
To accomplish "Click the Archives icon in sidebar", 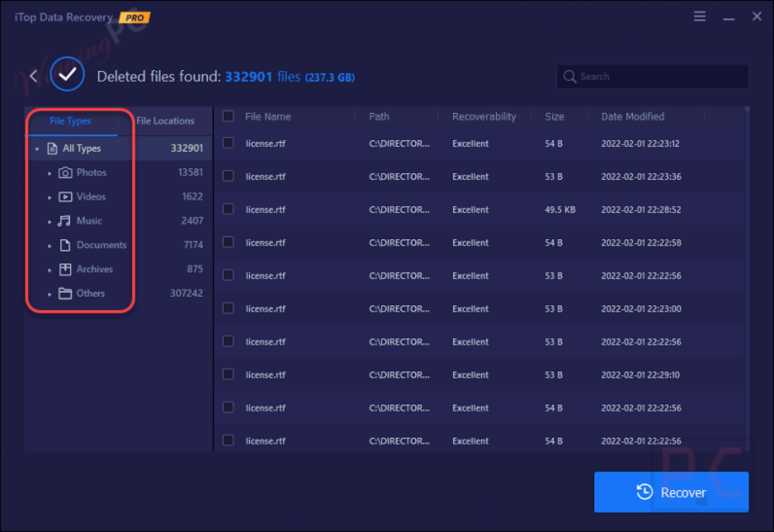I will 66,269.
